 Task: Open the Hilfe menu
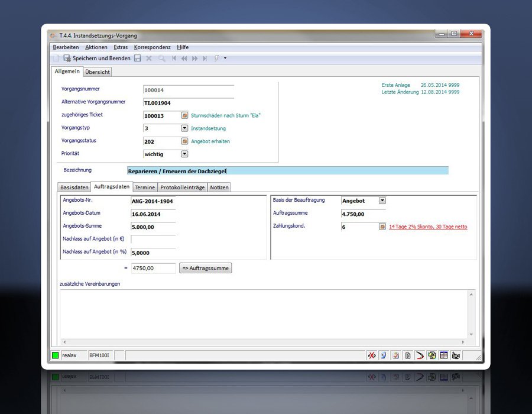click(183, 47)
